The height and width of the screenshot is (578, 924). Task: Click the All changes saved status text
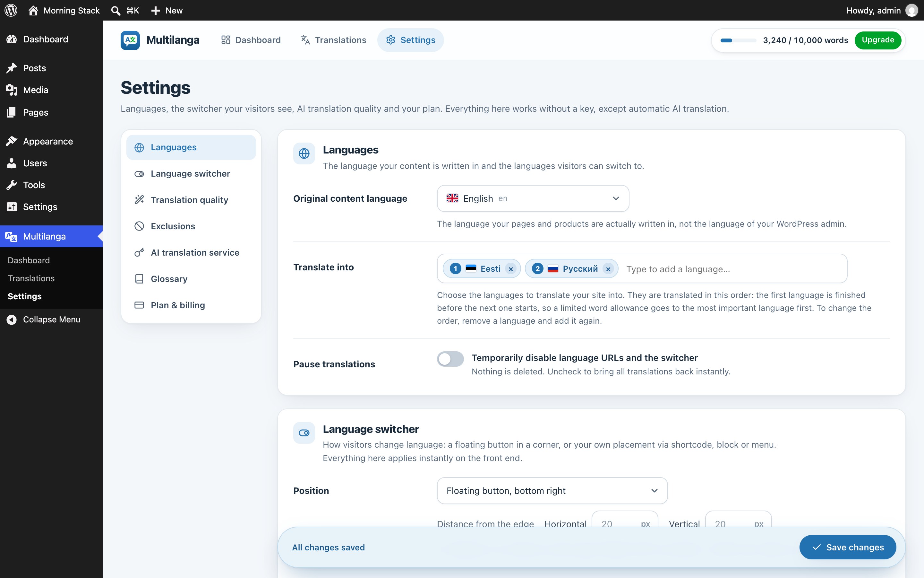coord(328,547)
